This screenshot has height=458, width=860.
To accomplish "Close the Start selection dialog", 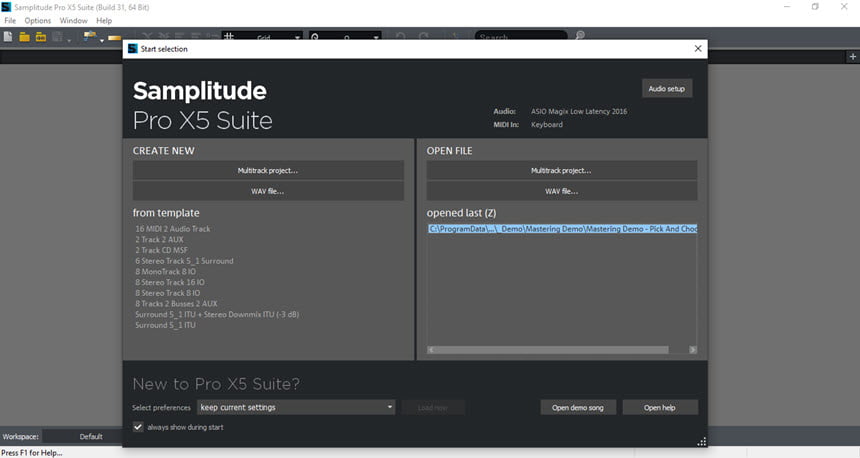I will (698, 48).
